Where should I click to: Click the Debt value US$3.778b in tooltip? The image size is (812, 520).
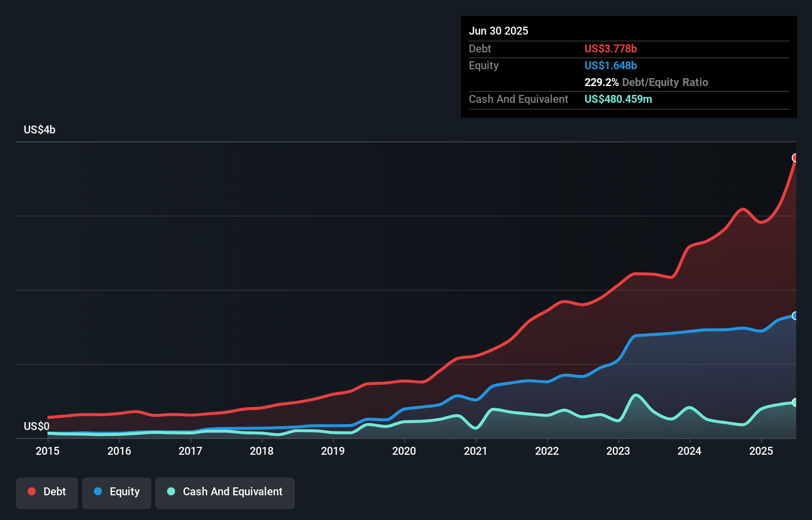click(611, 48)
